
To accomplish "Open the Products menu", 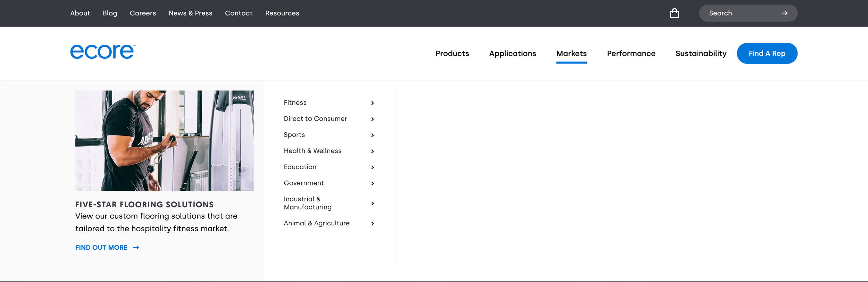I will (x=452, y=53).
